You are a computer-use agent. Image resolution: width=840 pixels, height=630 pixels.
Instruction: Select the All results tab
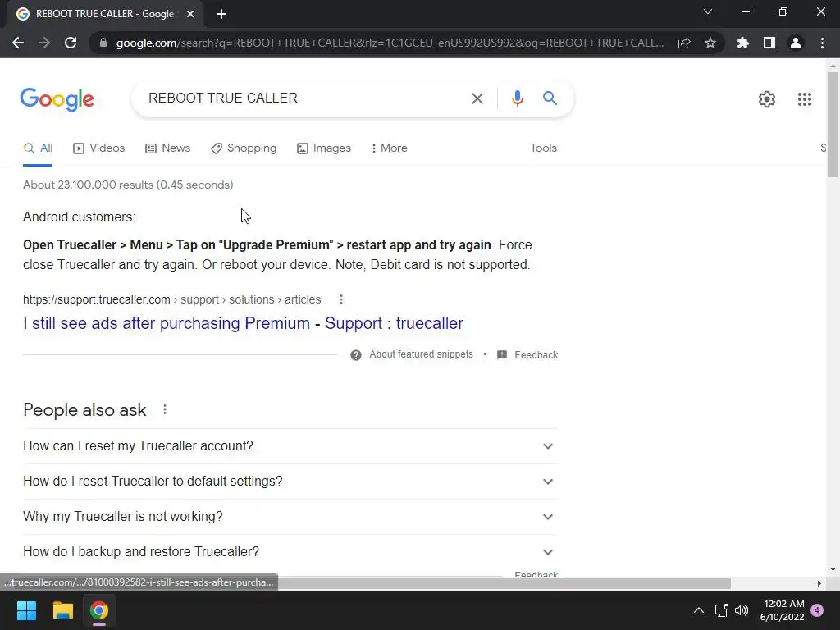[x=38, y=148]
